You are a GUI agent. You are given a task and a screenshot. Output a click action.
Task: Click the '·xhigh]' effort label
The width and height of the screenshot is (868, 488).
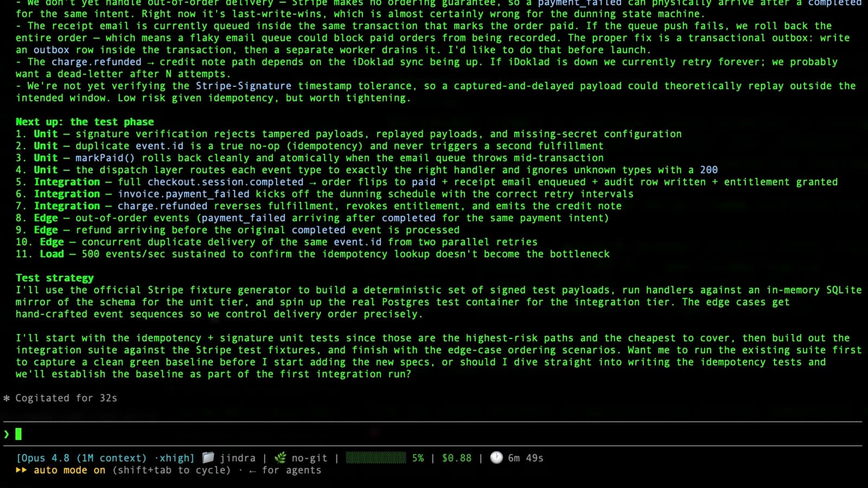click(x=174, y=458)
